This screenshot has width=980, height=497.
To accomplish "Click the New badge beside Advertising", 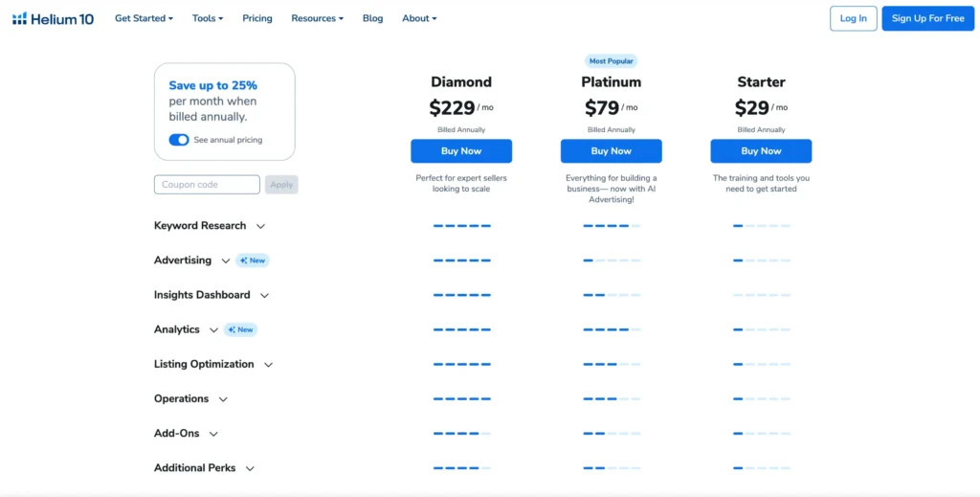I will click(x=253, y=260).
